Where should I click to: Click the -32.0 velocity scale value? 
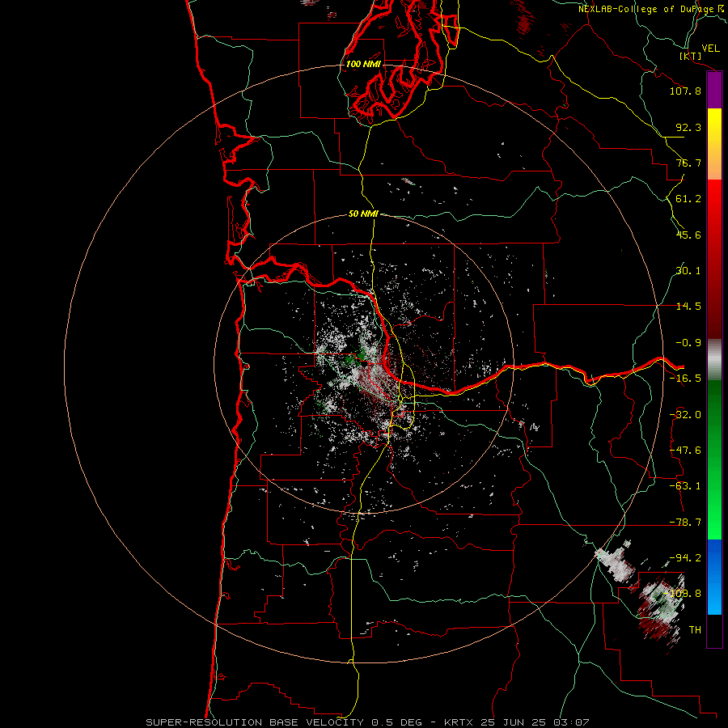tap(685, 415)
